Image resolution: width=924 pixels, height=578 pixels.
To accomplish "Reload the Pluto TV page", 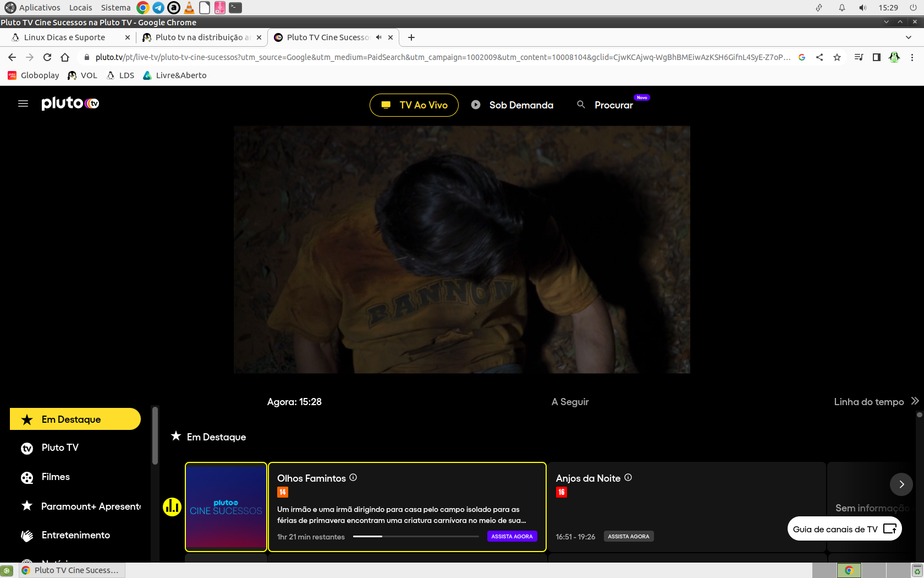I will [x=47, y=57].
